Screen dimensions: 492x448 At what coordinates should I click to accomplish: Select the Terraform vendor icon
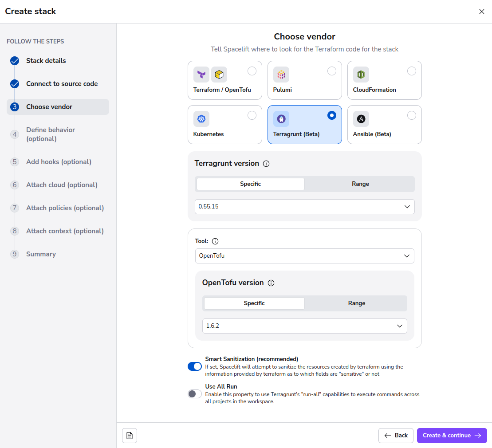pyautogui.click(x=201, y=75)
